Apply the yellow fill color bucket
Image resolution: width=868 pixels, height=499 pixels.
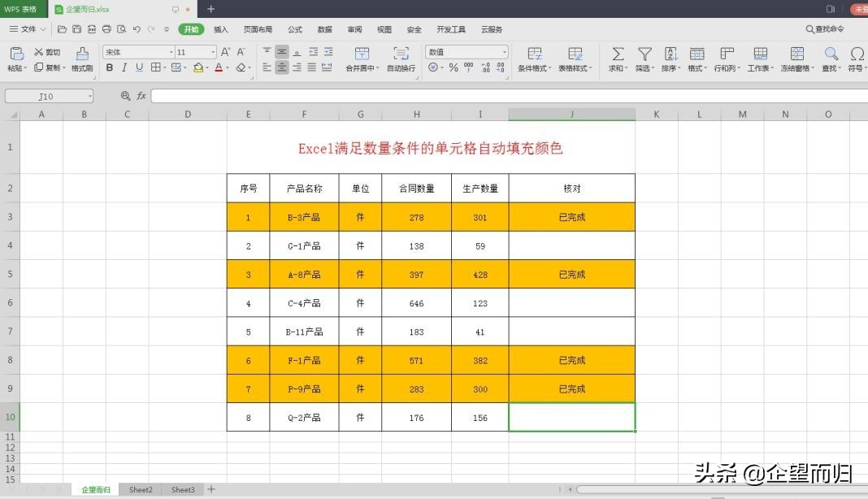click(x=198, y=67)
